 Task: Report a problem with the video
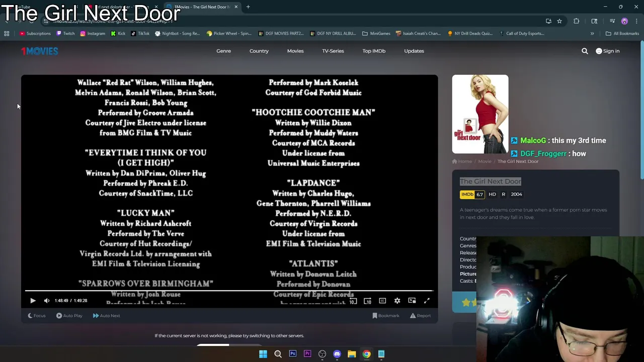[x=421, y=316]
